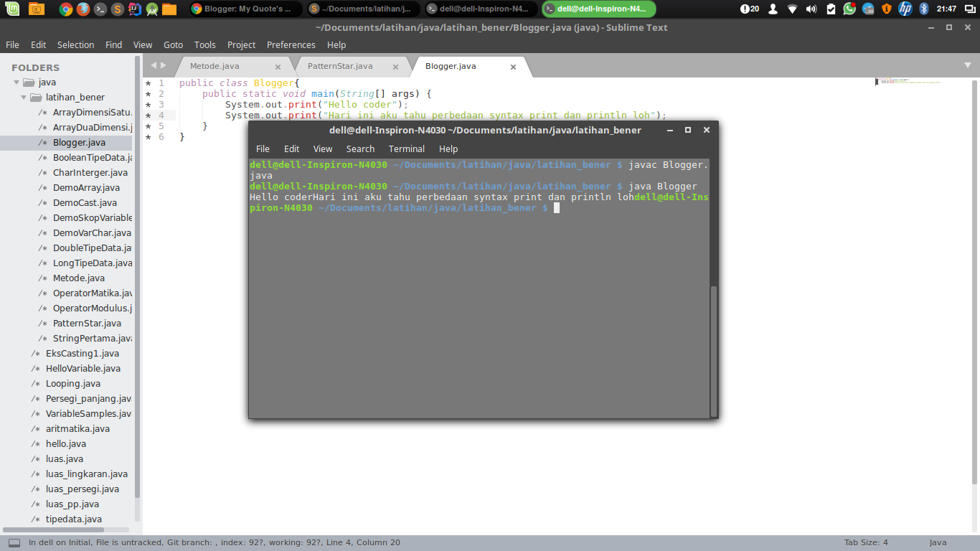Open the Linux Mint menu launcher
The width and height of the screenshot is (980, 551).
[x=14, y=9]
